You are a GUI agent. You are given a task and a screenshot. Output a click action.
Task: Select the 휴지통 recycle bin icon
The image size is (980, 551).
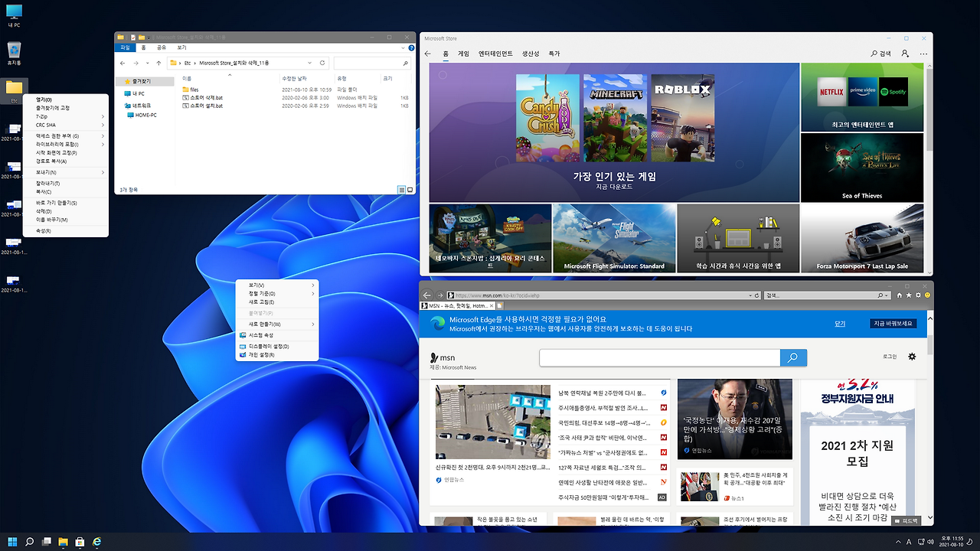pyautogui.click(x=14, y=52)
